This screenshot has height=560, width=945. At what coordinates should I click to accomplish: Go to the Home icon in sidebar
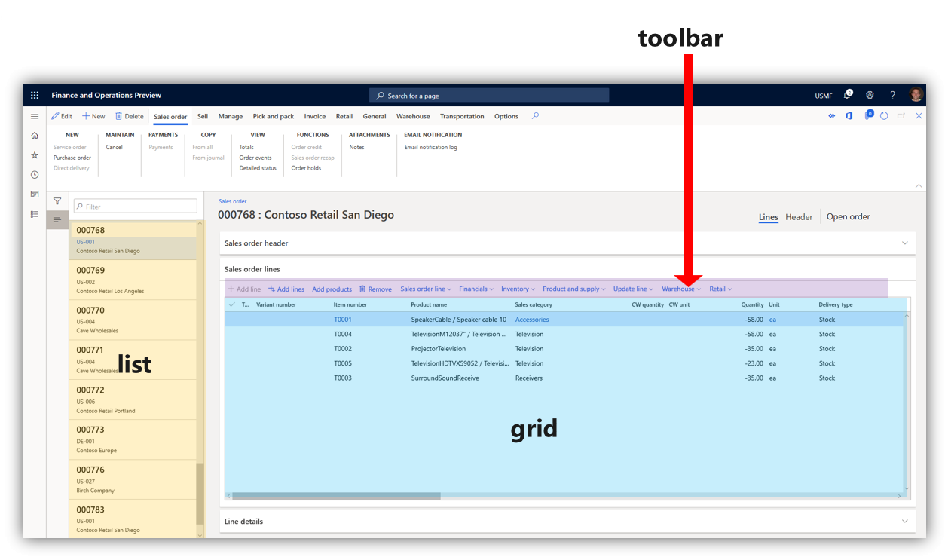35,136
